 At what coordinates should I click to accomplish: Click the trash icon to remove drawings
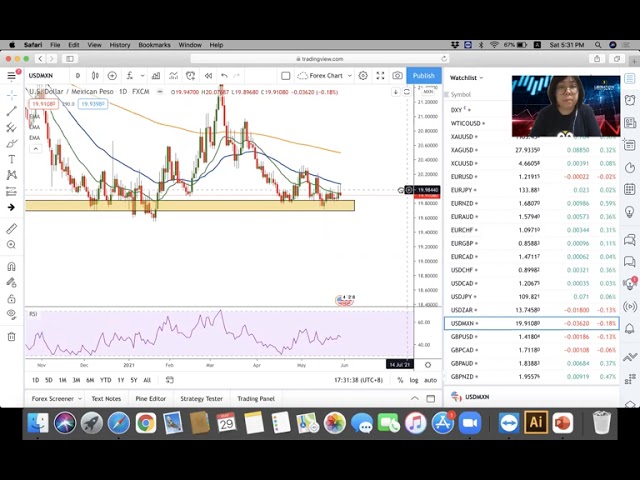point(11,336)
